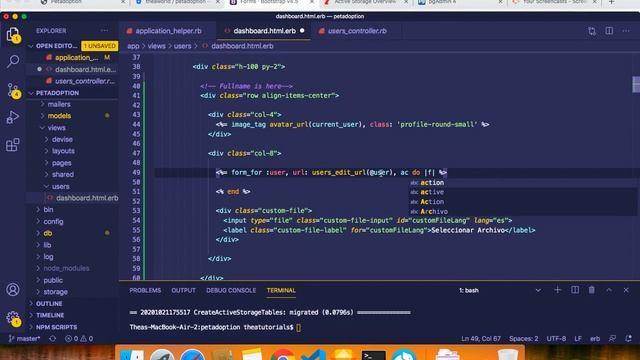This screenshot has width=640, height=360.
Task: Expand the models folder
Action: 59,116
